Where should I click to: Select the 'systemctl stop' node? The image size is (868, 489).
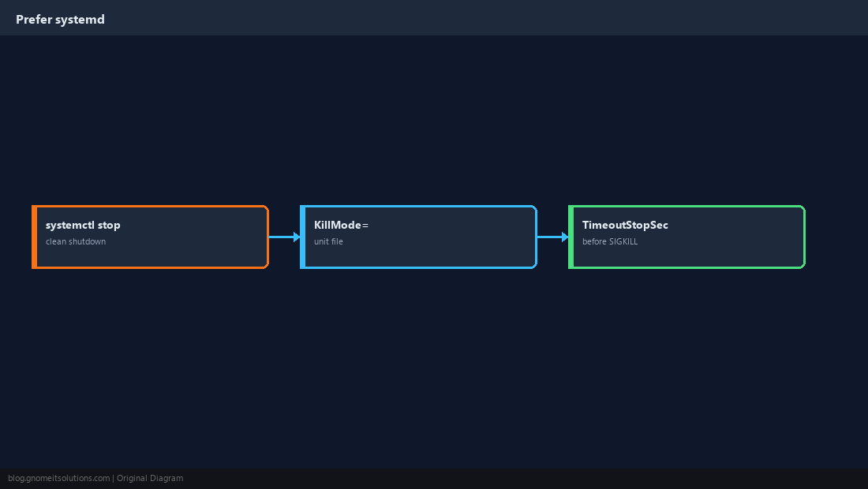coord(150,237)
